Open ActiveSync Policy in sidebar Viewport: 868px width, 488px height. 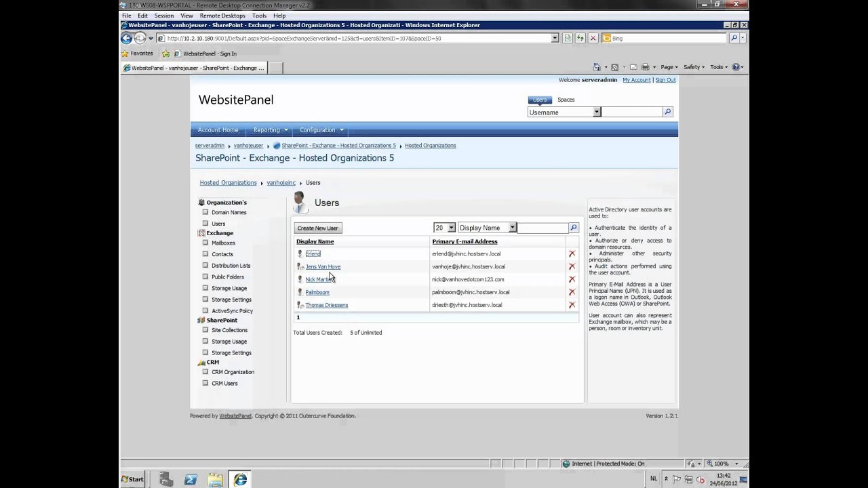pyautogui.click(x=232, y=310)
